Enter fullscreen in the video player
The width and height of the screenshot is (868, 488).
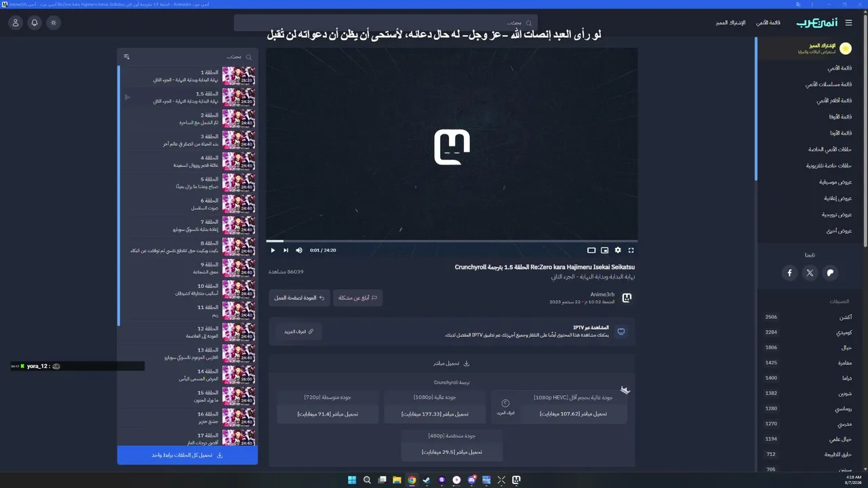click(631, 250)
